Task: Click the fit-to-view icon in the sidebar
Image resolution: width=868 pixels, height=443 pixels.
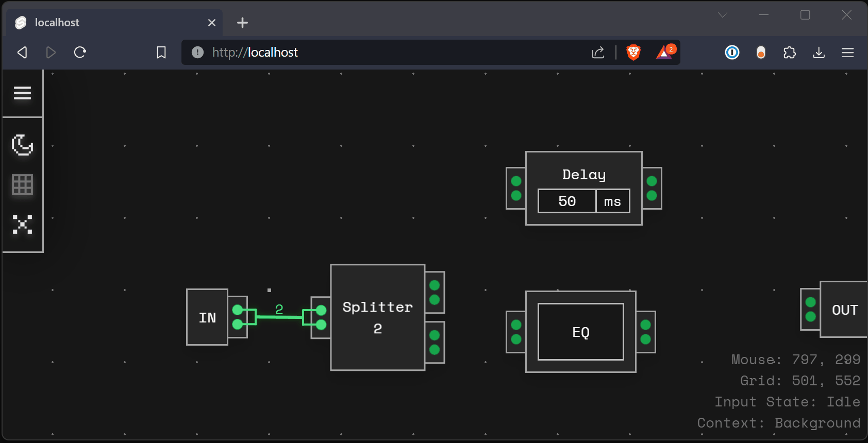Action: point(22,224)
